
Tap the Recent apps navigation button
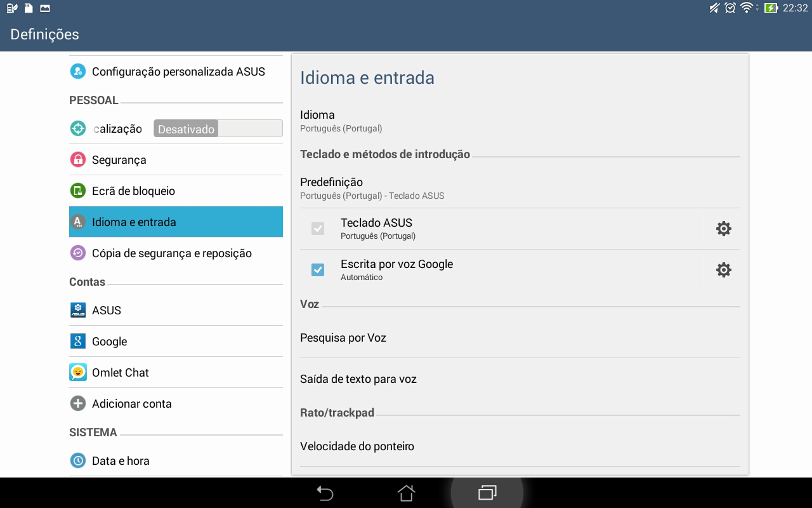tap(487, 493)
